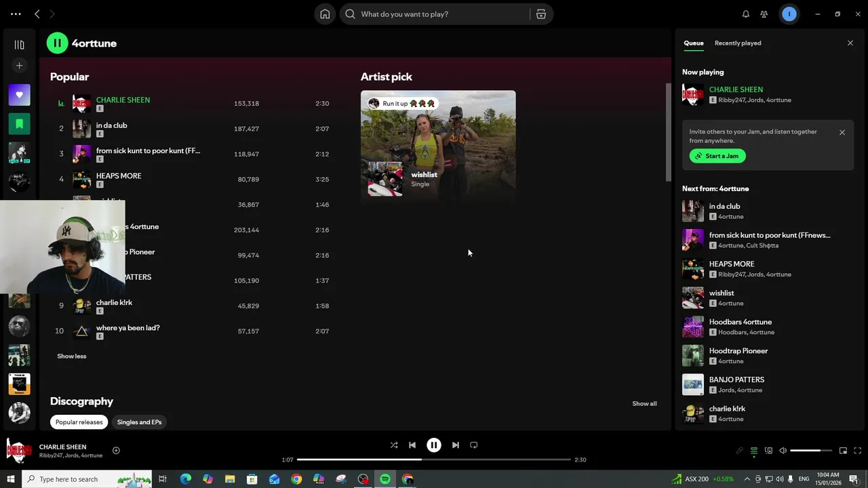Open Task View on taskbar
The height and width of the screenshot is (488, 868).
click(x=163, y=479)
